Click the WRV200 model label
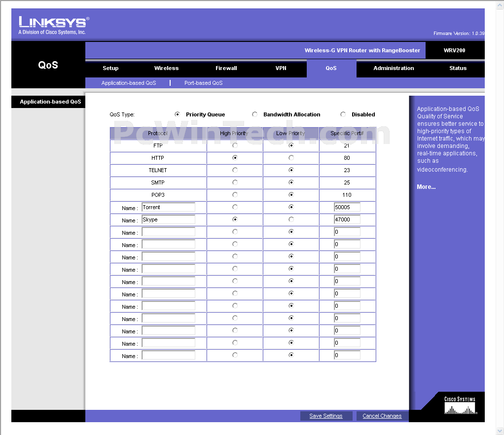This screenshot has height=435, width=504. click(x=455, y=50)
